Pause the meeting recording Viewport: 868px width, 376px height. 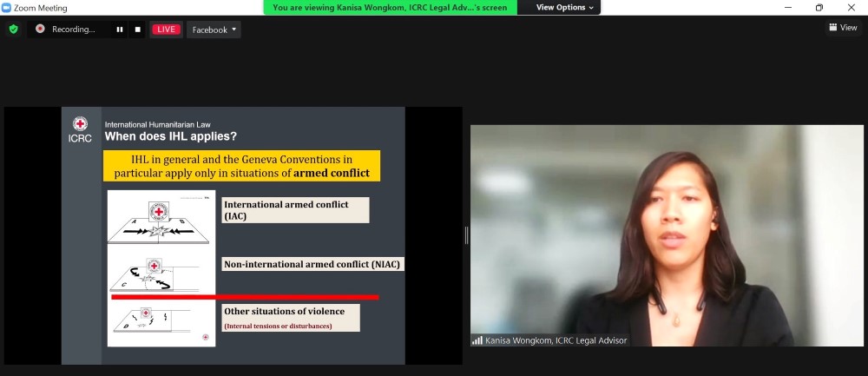click(x=120, y=30)
